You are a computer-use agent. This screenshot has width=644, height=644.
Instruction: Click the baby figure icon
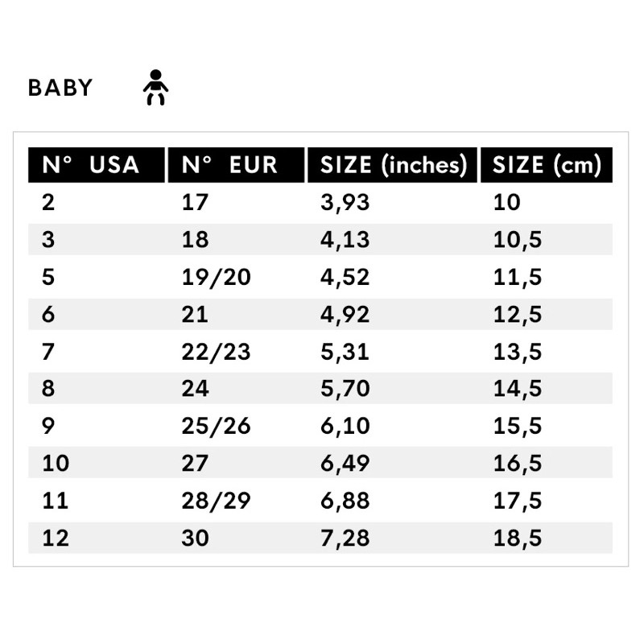pos(155,88)
